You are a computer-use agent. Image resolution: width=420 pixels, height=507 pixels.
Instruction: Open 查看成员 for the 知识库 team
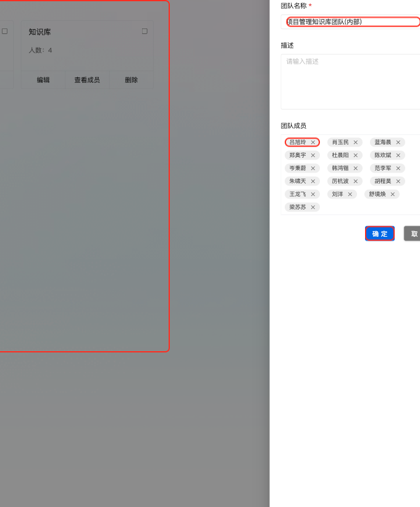coord(87,80)
